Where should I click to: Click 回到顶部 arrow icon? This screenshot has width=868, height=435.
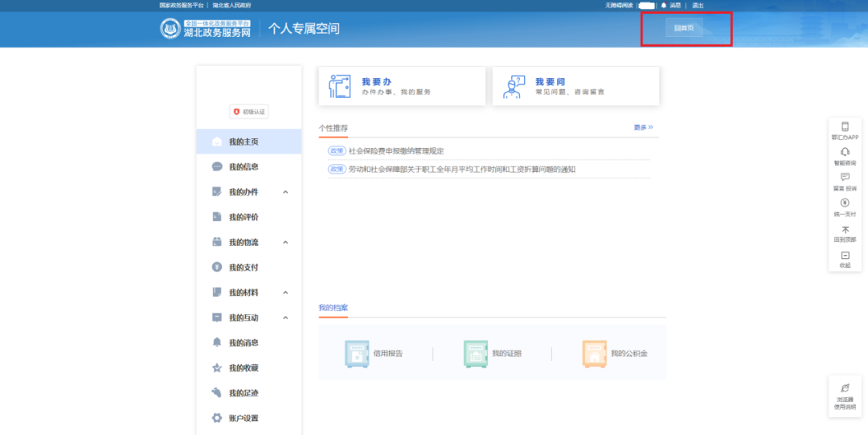(x=845, y=229)
